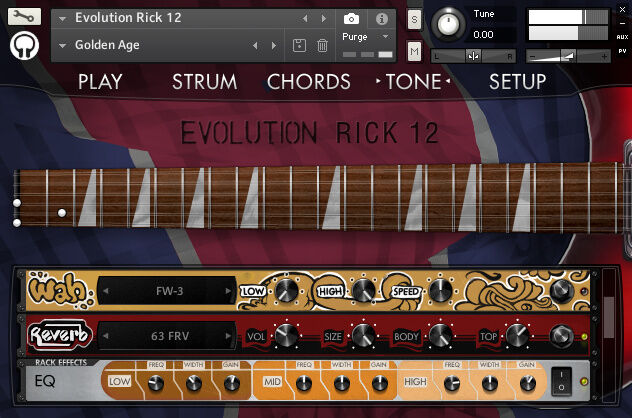Toggle the PV button
This screenshot has width=632, height=418.
click(622, 51)
